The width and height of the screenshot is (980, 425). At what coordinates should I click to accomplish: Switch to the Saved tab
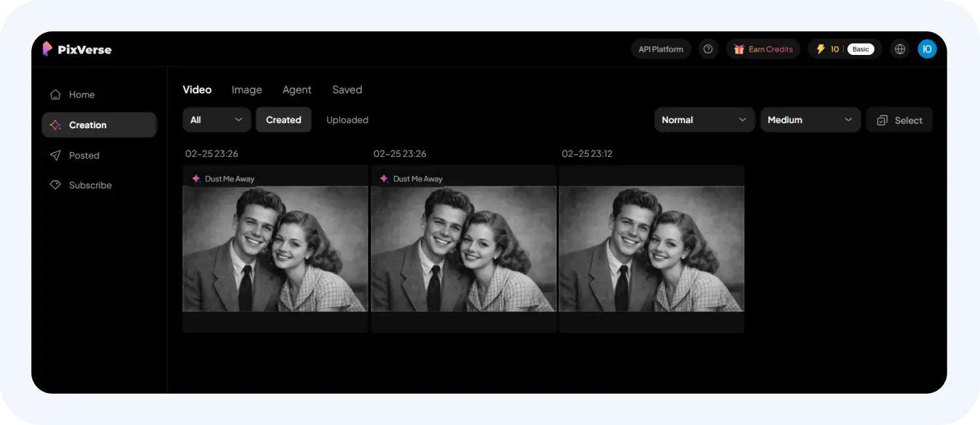pyautogui.click(x=347, y=90)
